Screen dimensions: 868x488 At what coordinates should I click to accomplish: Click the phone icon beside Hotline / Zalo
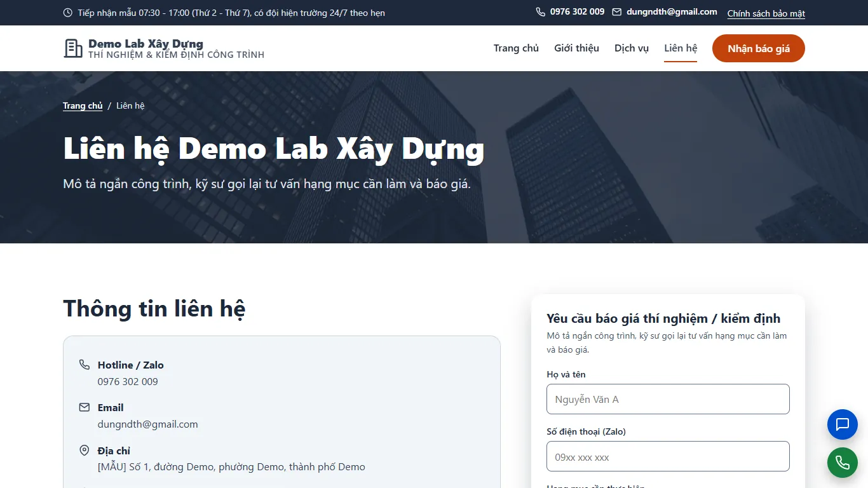(x=84, y=365)
